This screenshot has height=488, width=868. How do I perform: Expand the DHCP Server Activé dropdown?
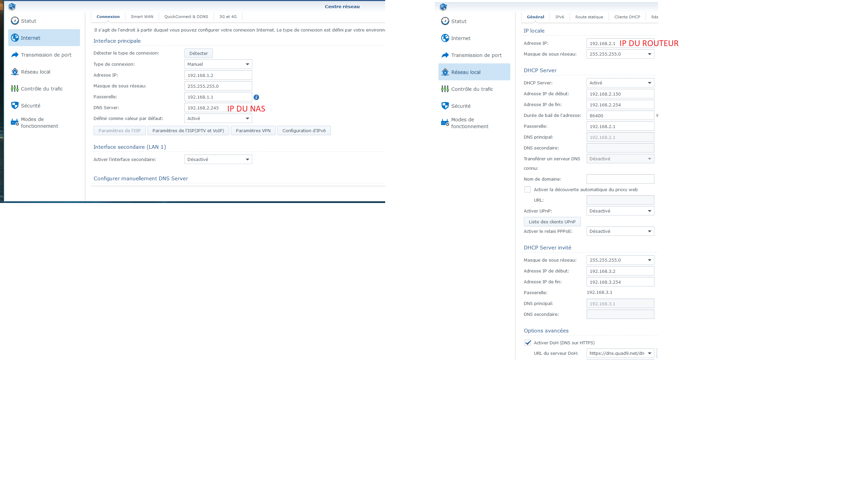pyautogui.click(x=620, y=83)
